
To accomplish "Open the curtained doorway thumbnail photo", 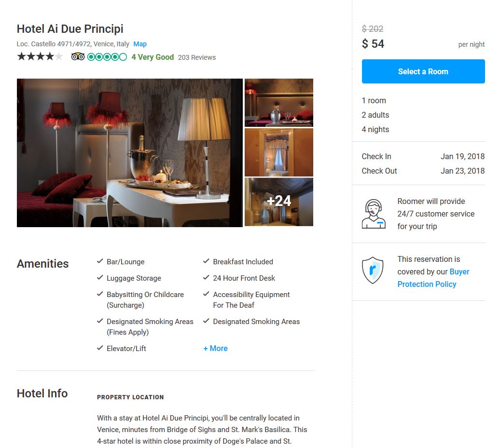I will 278,152.
